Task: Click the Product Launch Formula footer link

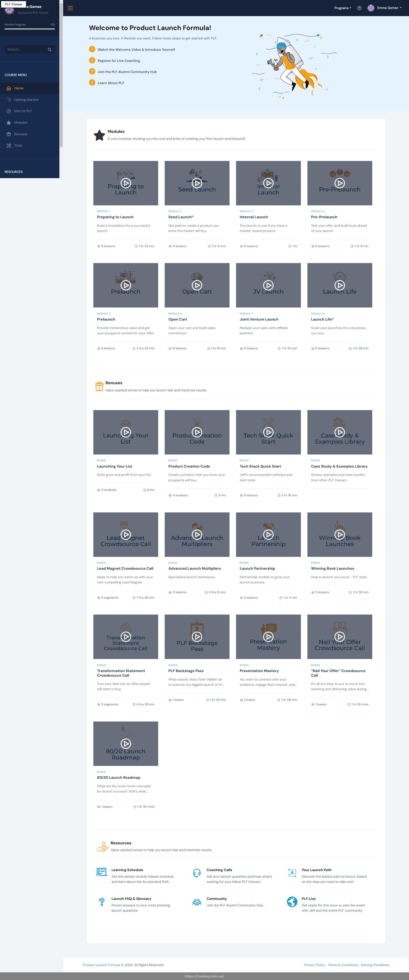Action: pyautogui.click(x=101, y=965)
